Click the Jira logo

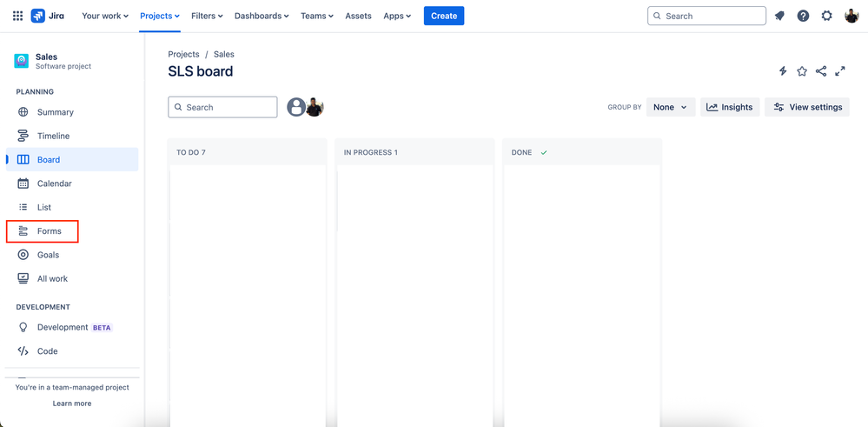coord(48,16)
